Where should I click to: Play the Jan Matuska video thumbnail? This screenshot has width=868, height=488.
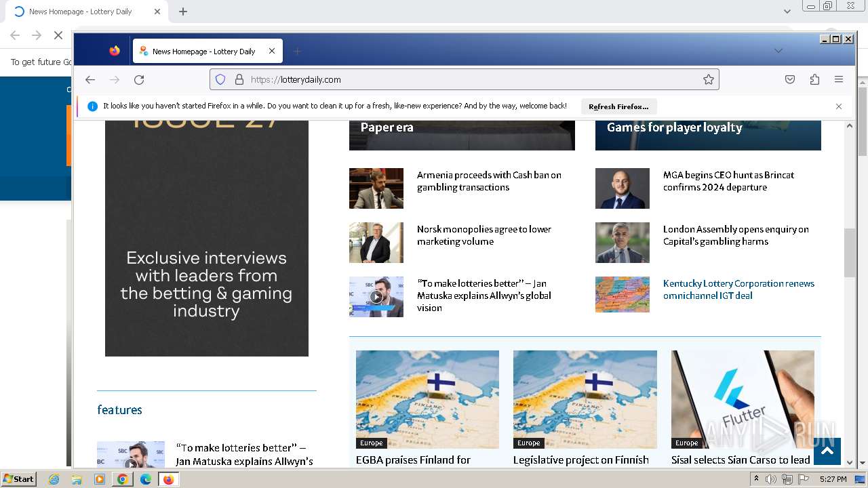(376, 297)
